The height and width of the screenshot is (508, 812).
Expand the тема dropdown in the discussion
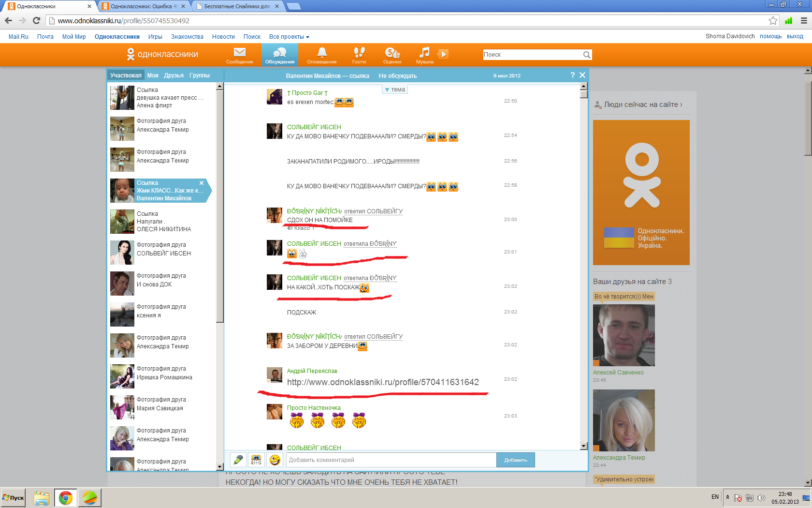(x=395, y=90)
